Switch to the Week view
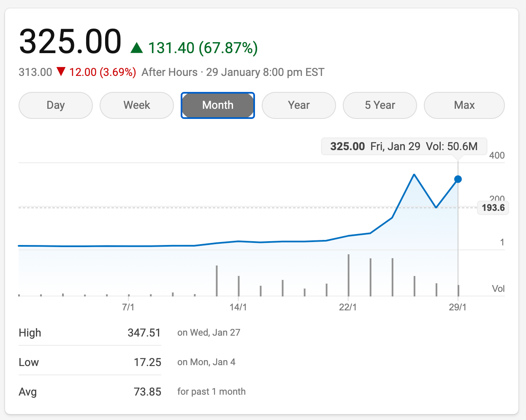 coord(137,105)
